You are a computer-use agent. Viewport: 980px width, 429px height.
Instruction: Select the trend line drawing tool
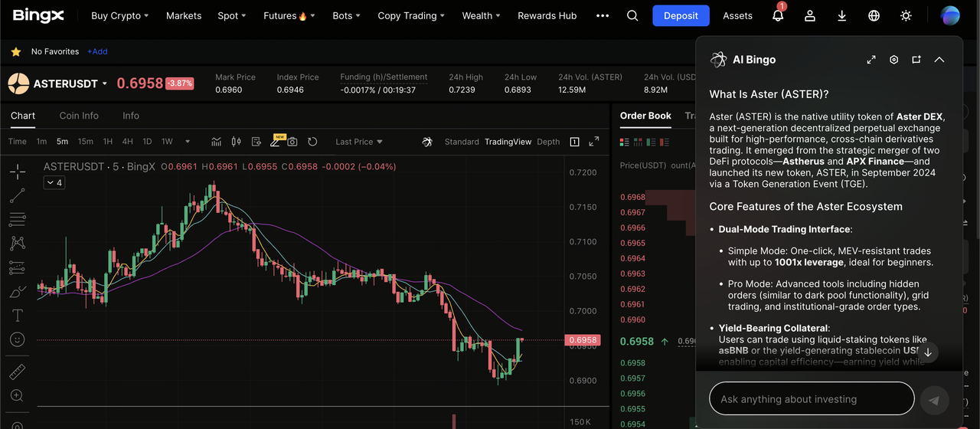tap(17, 196)
